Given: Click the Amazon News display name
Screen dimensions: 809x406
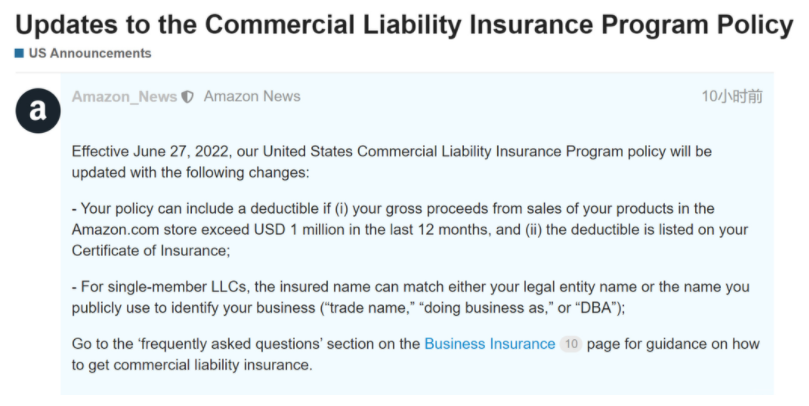Looking at the screenshot, I should click(252, 97).
